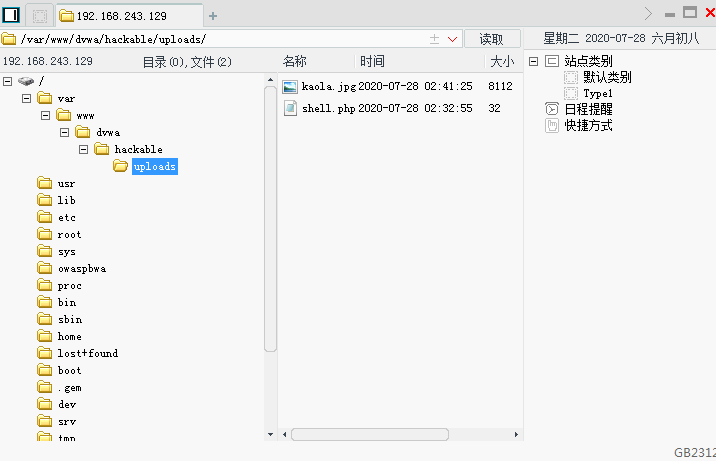The height and width of the screenshot is (461, 716).
Task: Open 快捷方式 shortcuts
Action: (588, 126)
